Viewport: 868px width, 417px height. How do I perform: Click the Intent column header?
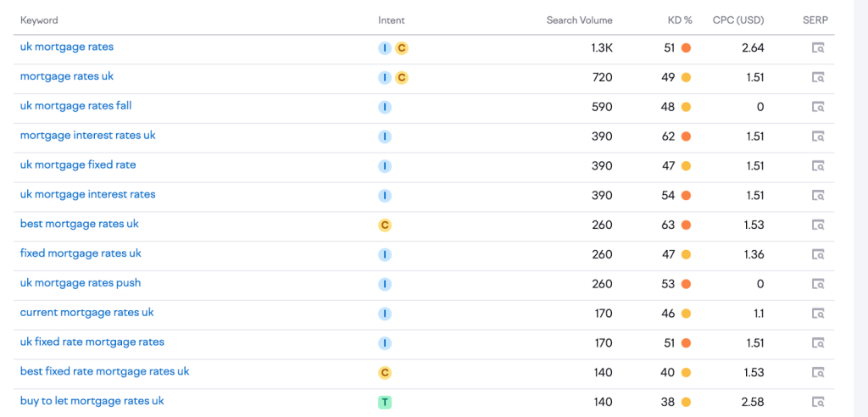click(x=392, y=20)
